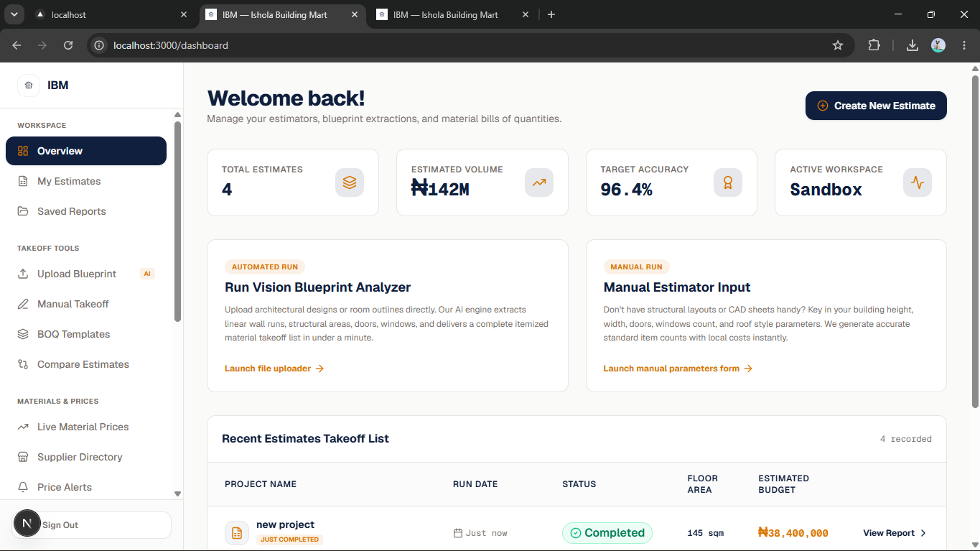Click Launch manual parameters form link
980x551 pixels.
(x=678, y=369)
